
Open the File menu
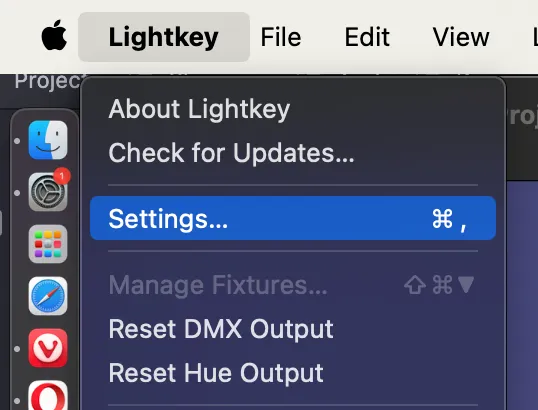click(x=281, y=37)
